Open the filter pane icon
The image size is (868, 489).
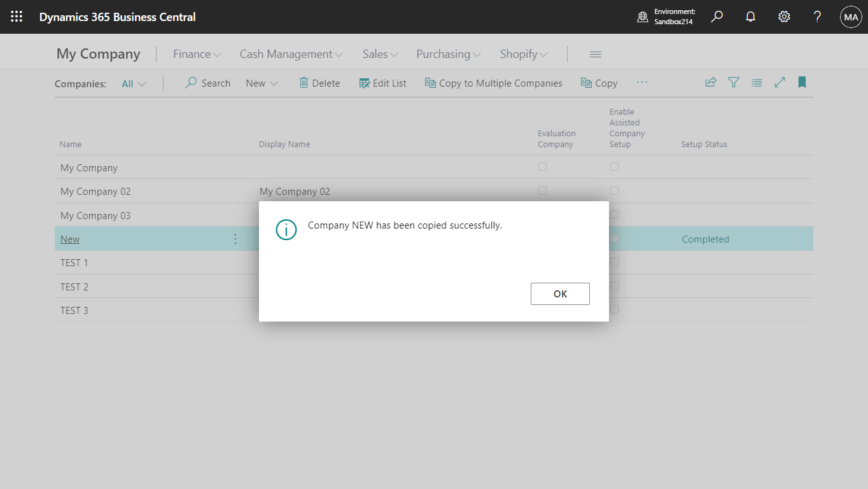[x=734, y=82]
